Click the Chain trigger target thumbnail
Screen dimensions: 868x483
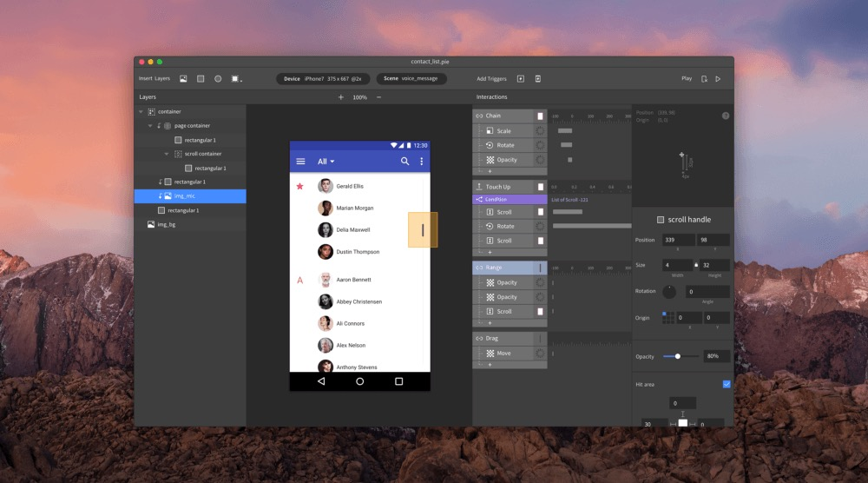click(540, 116)
